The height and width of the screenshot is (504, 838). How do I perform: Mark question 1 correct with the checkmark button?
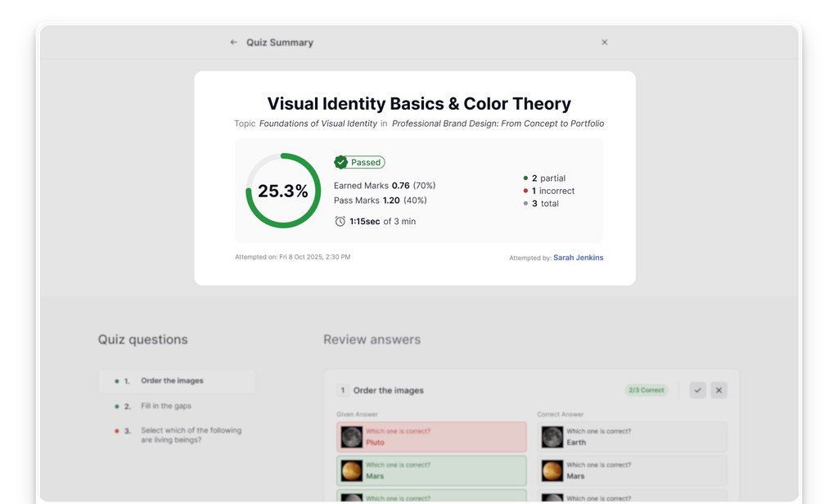697,390
